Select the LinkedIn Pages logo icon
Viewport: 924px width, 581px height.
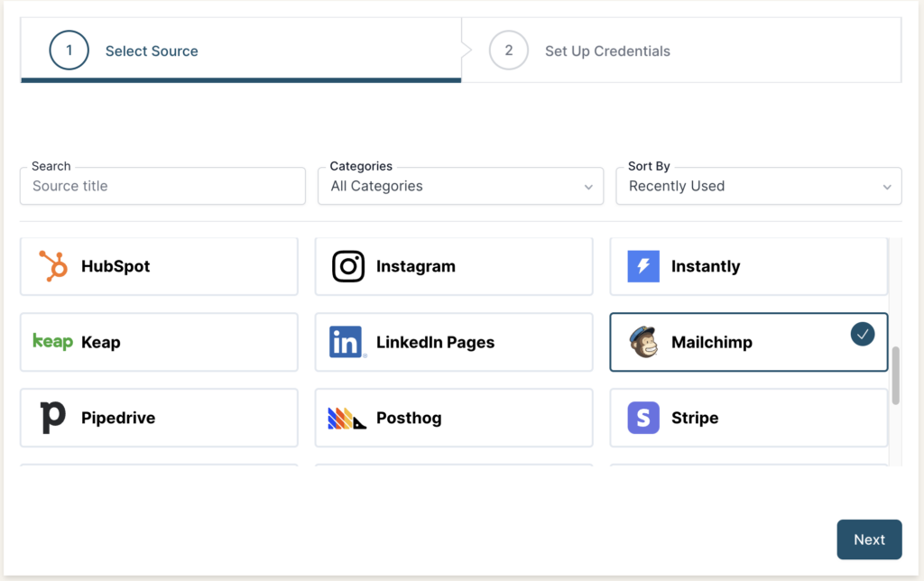pos(347,343)
